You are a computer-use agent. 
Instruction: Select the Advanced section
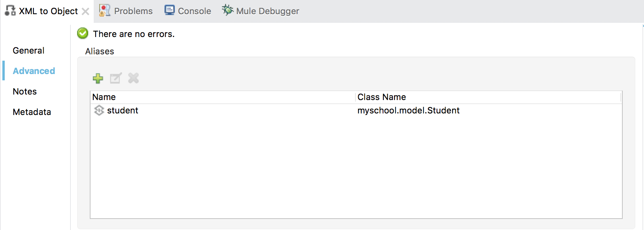click(34, 71)
